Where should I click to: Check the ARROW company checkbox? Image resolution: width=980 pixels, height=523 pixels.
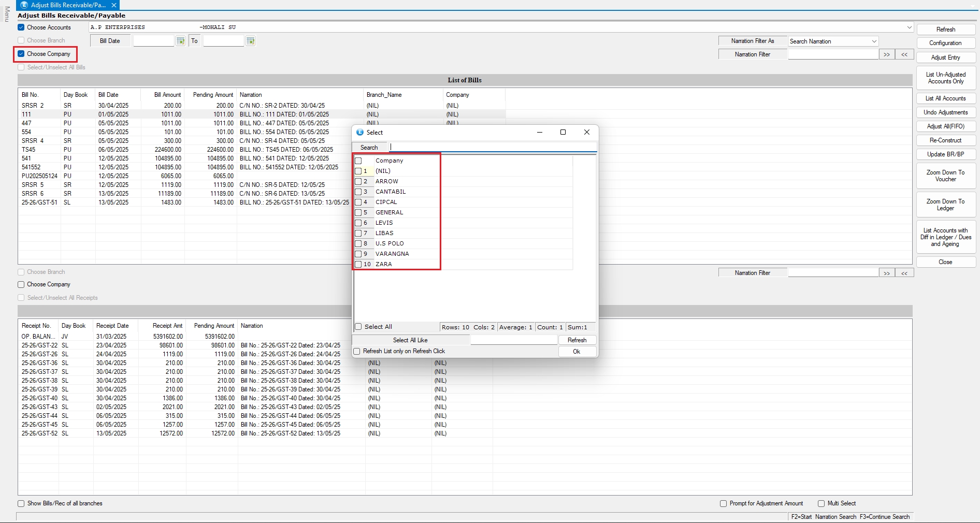coord(358,182)
